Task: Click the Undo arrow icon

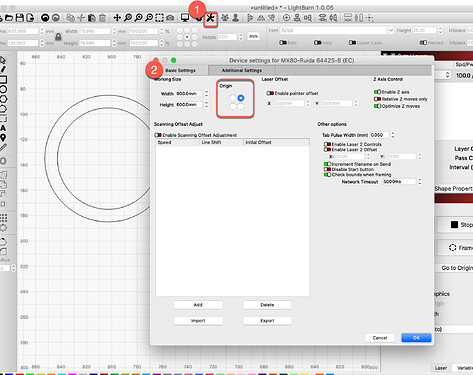Action: click(45, 18)
